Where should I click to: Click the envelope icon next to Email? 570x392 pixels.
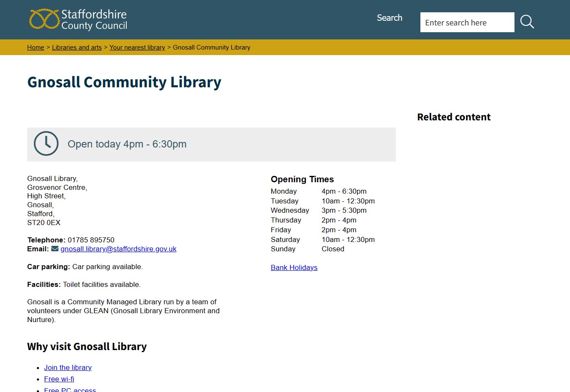pos(55,249)
